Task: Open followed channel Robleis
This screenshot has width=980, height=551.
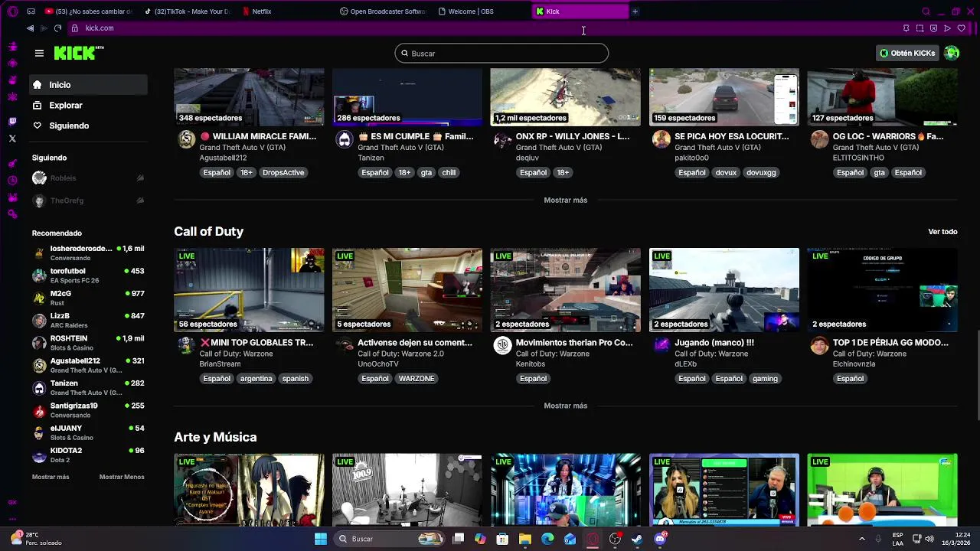Action: tap(88, 178)
